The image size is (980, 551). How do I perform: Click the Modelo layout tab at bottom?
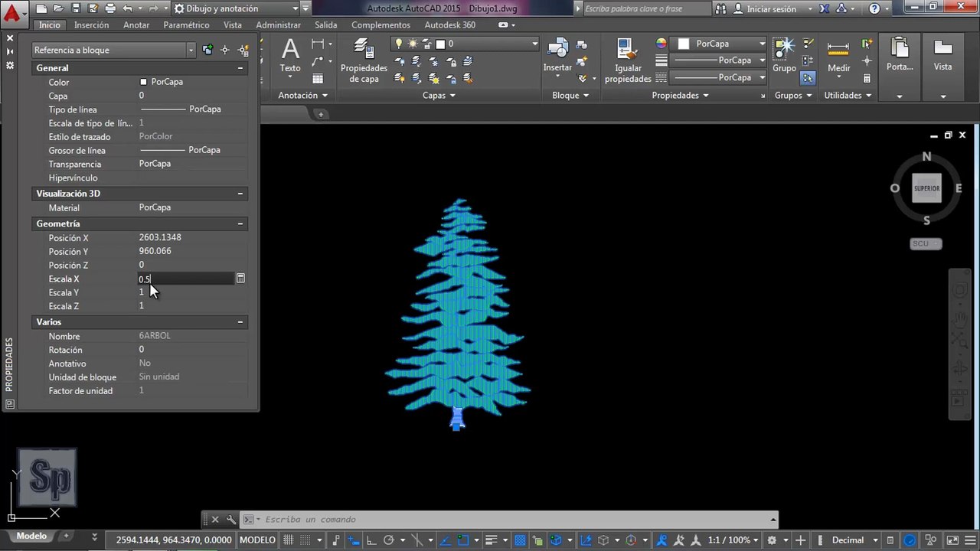tap(32, 536)
